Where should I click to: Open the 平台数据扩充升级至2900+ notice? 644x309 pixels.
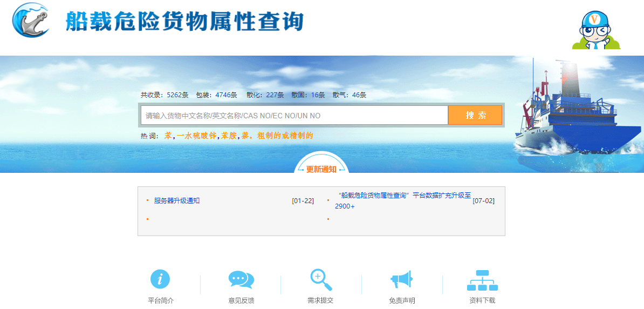[402, 200]
